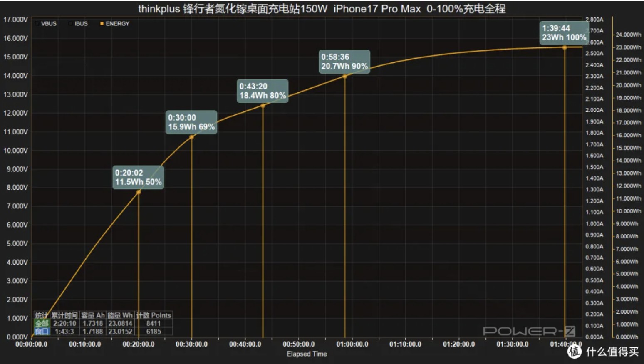The width and height of the screenshot is (644, 364).
Task: Click the 1:39:44 23Wh 100% annotation
Action: click(x=564, y=33)
